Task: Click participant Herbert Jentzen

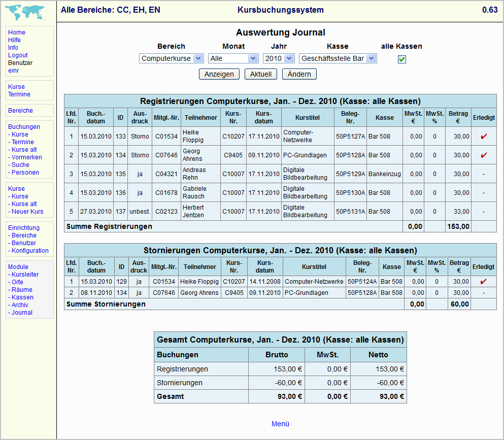Action: 193,211
